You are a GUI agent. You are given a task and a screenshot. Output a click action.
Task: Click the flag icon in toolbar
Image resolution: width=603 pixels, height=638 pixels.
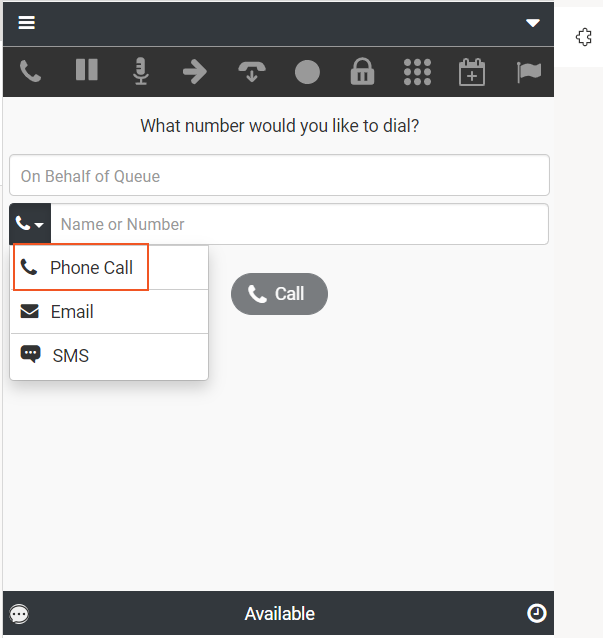pos(528,72)
